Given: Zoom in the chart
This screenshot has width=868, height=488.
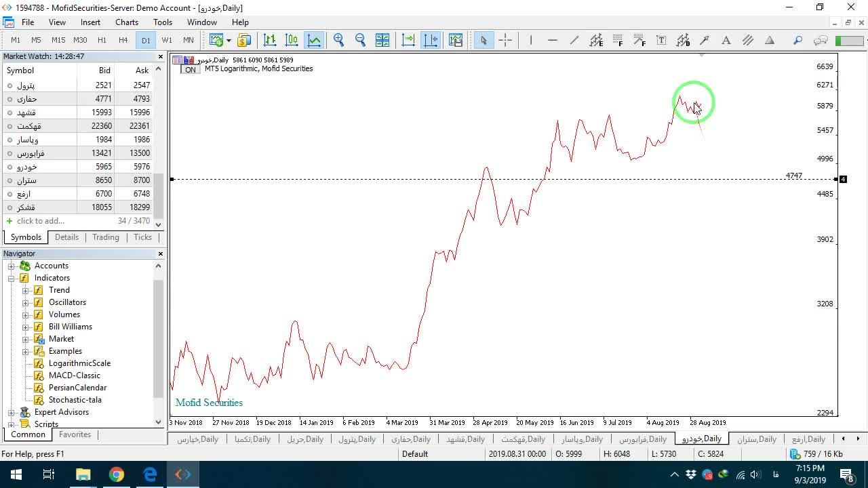Looking at the screenshot, I should point(339,40).
